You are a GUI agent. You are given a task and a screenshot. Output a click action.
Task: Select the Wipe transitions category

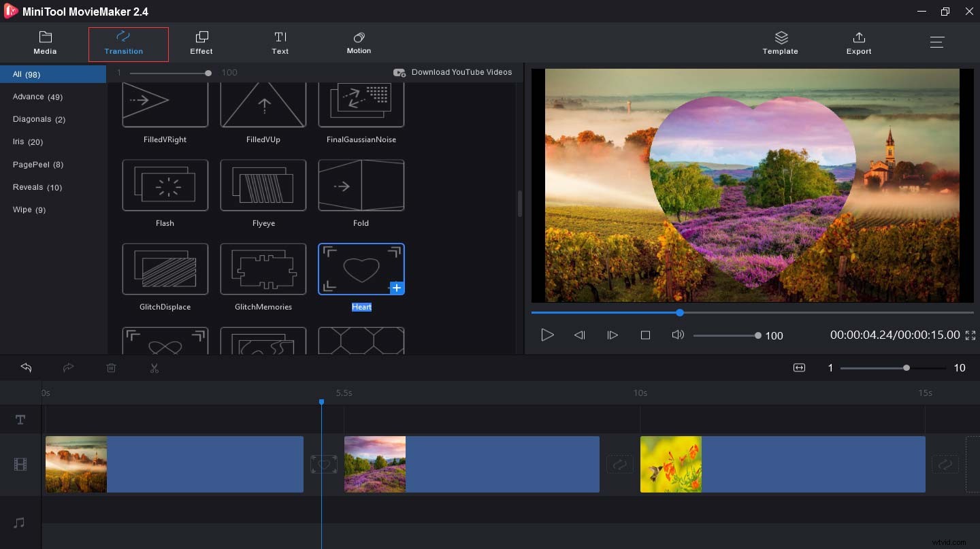[29, 210]
